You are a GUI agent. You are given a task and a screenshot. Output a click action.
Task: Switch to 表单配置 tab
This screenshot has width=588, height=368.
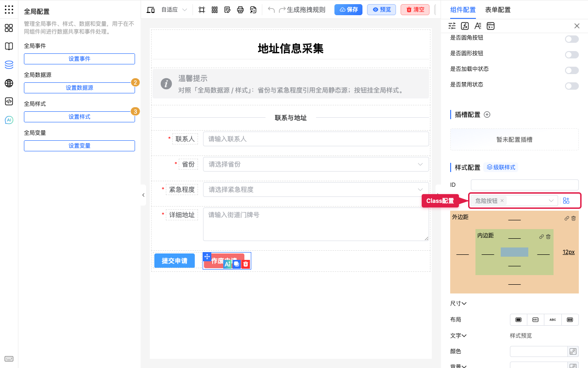[498, 10]
